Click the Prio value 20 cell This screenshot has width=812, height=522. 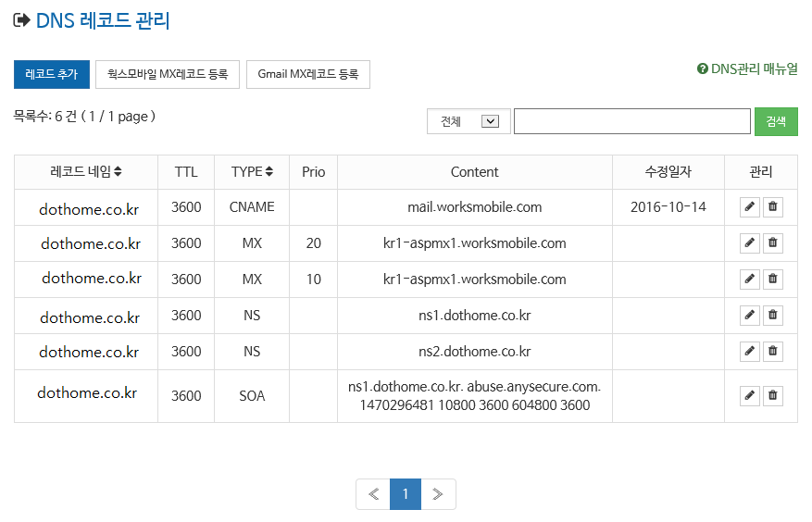pos(313,242)
